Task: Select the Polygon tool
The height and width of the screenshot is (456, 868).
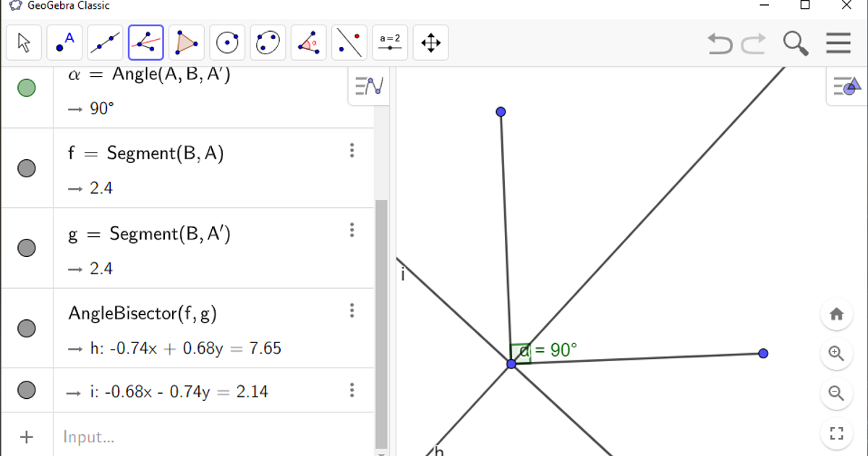Action: click(186, 43)
